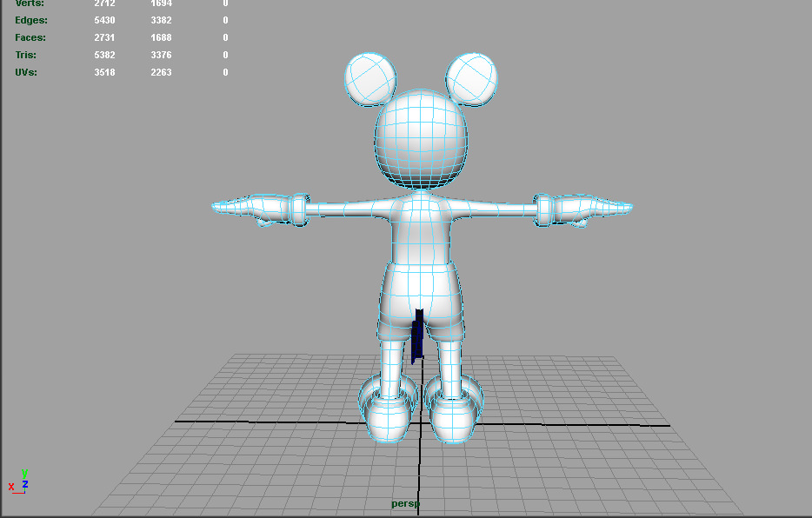Select the dark blue tail object
Image resolution: width=812 pixels, height=518 pixels.
418,335
